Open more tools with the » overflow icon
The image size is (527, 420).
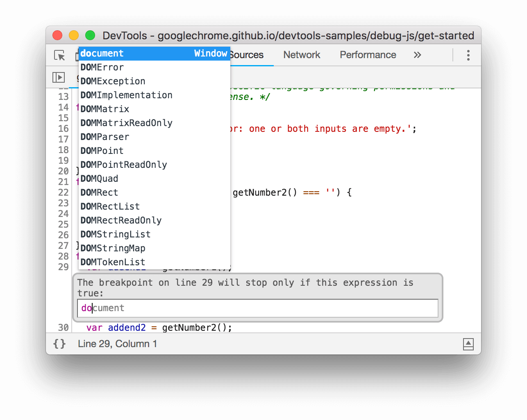tap(417, 55)
